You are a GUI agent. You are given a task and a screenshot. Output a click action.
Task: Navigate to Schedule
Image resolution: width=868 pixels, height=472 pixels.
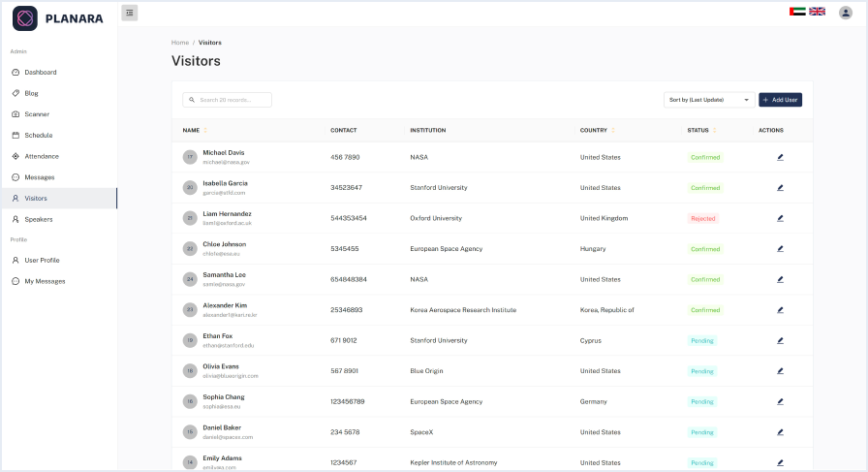coord(59,135)
